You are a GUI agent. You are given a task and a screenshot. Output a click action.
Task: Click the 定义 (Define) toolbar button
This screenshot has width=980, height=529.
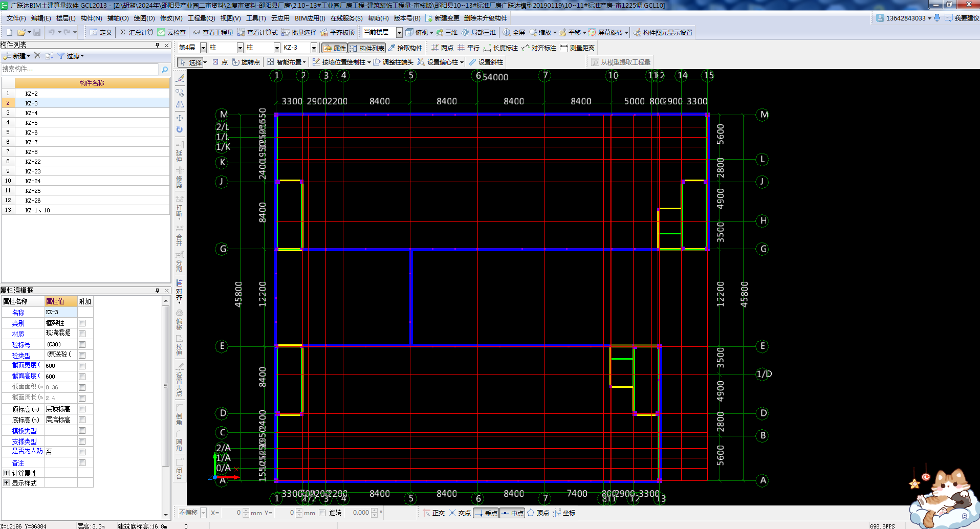pos(101,32)
